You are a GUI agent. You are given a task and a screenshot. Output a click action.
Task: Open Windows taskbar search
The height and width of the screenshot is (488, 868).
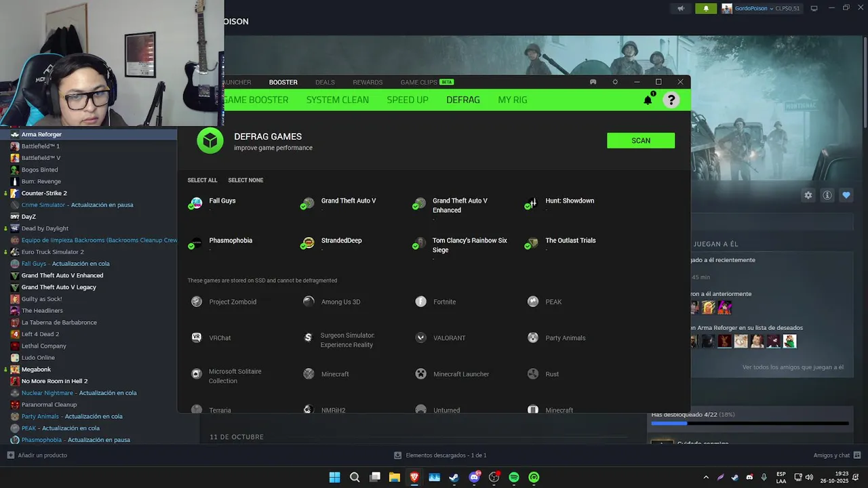point(355,477)
